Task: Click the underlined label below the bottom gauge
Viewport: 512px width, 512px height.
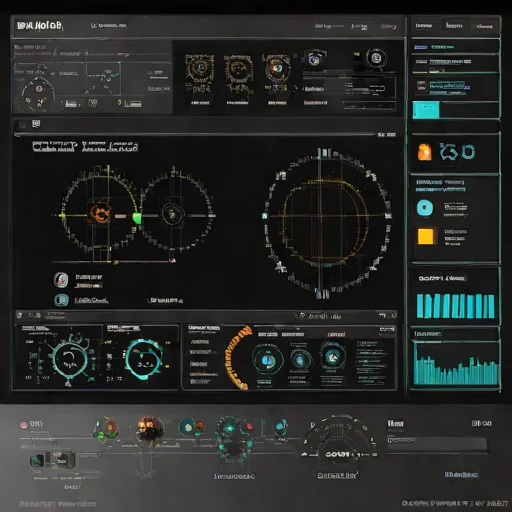Action: click(337, 476)
